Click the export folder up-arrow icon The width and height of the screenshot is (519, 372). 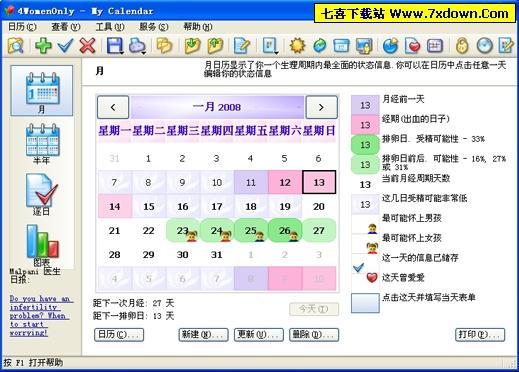point(215,46)
